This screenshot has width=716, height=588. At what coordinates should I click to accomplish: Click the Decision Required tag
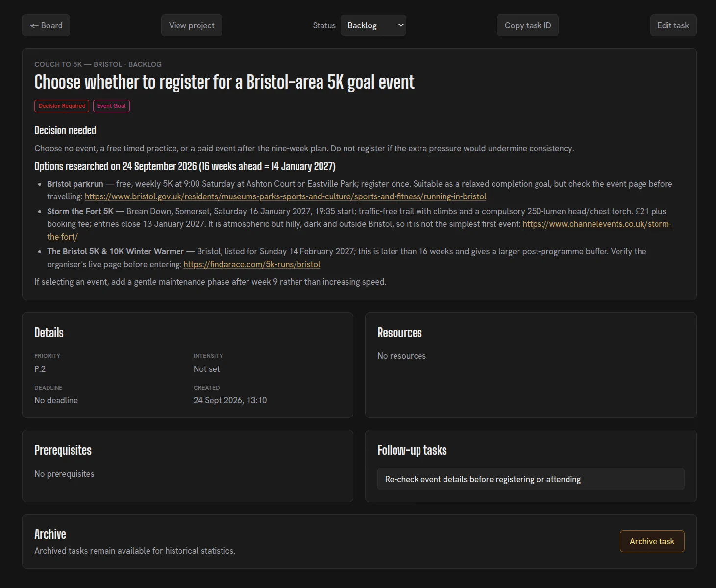62,106
